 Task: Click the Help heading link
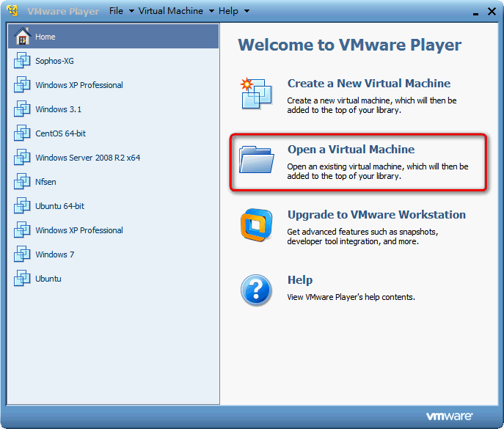pyautogui.click(x=300, y=280)
